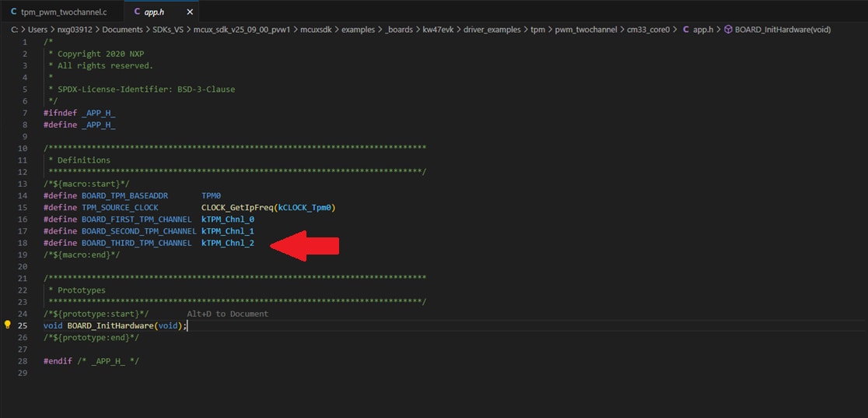The width and height of the screenshot is (868, 418).
Task: Click line number 14 in the gutter
Action: [x=23, y=196]
